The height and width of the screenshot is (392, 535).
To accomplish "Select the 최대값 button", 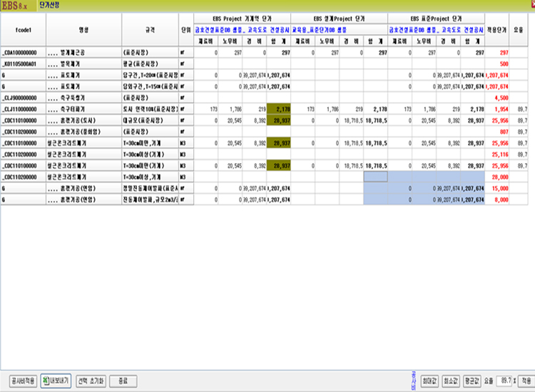I will 429,381.
